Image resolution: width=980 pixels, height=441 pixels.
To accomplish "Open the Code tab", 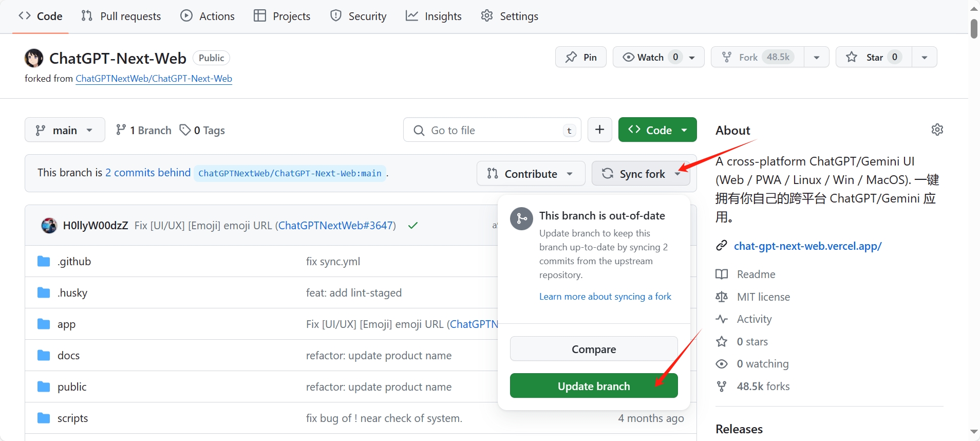I will tap(41, 16).
